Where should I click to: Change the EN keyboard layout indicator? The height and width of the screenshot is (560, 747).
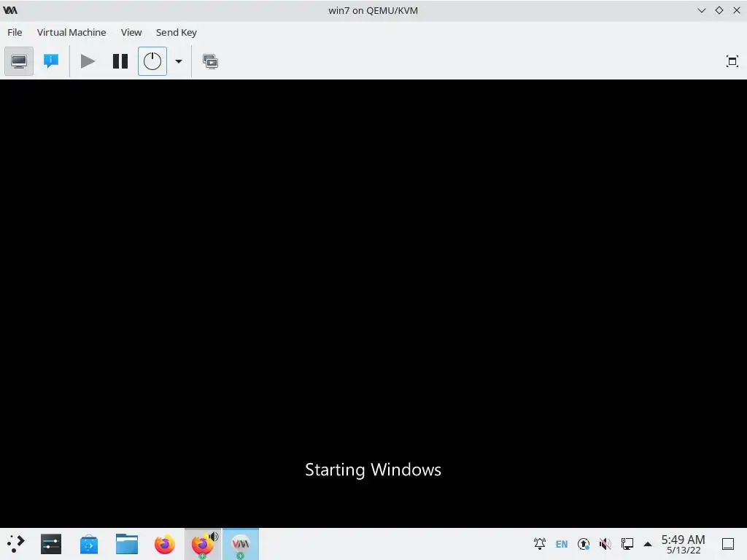(x=562, y=544)
